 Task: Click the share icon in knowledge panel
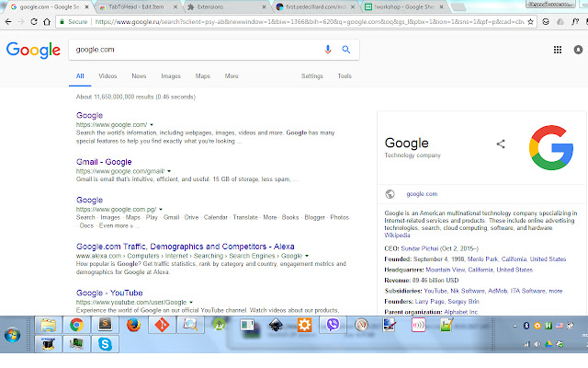pyautogui.click(x=501, y=144)
